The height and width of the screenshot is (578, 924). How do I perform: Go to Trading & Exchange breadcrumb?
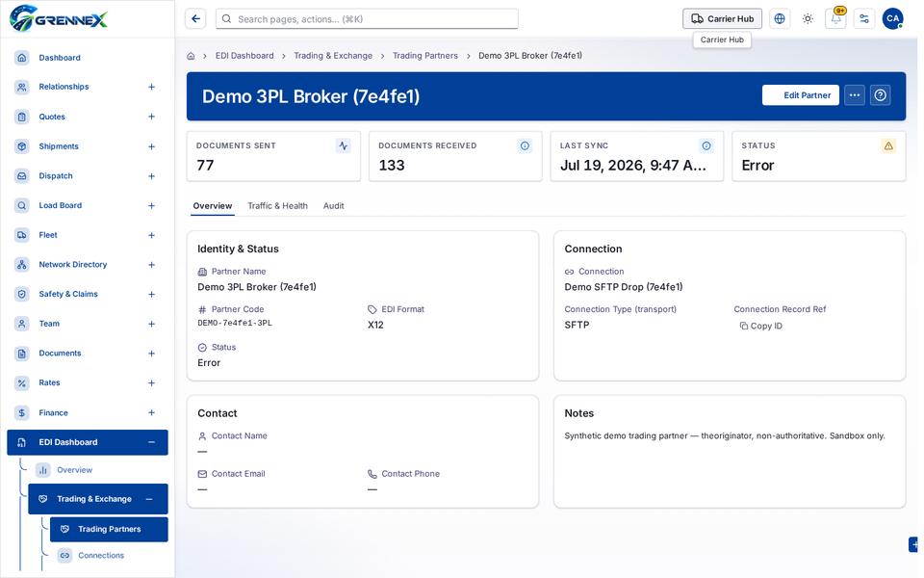tap(333, 56)
